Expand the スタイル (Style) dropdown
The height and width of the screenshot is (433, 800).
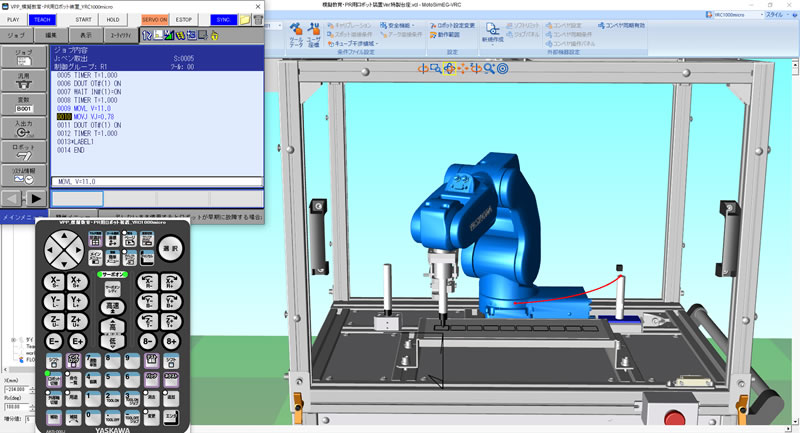pyautogui.click(x=776, y=15)
